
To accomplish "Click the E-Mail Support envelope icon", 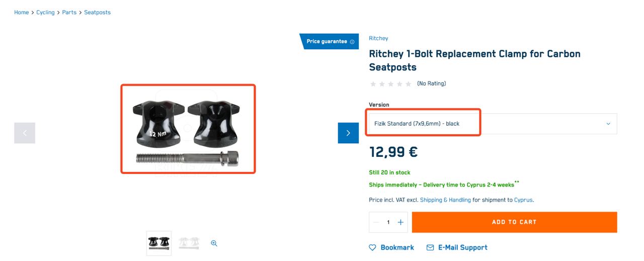I will (x=430, y=247).
